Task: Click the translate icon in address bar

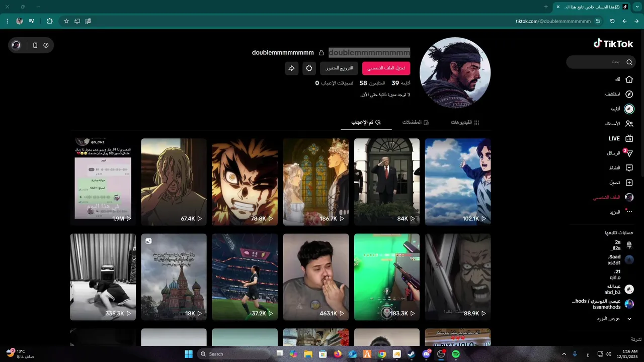Action: coord(88,21)
